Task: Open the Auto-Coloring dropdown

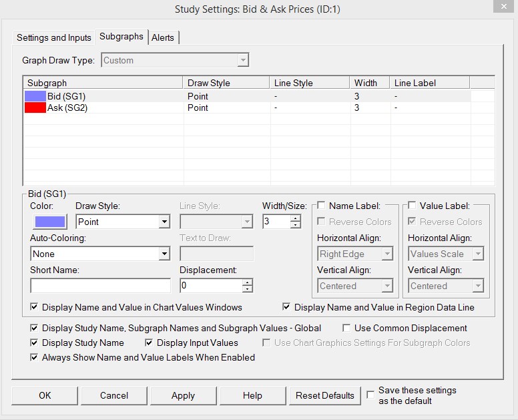Action: coord(164,254)
